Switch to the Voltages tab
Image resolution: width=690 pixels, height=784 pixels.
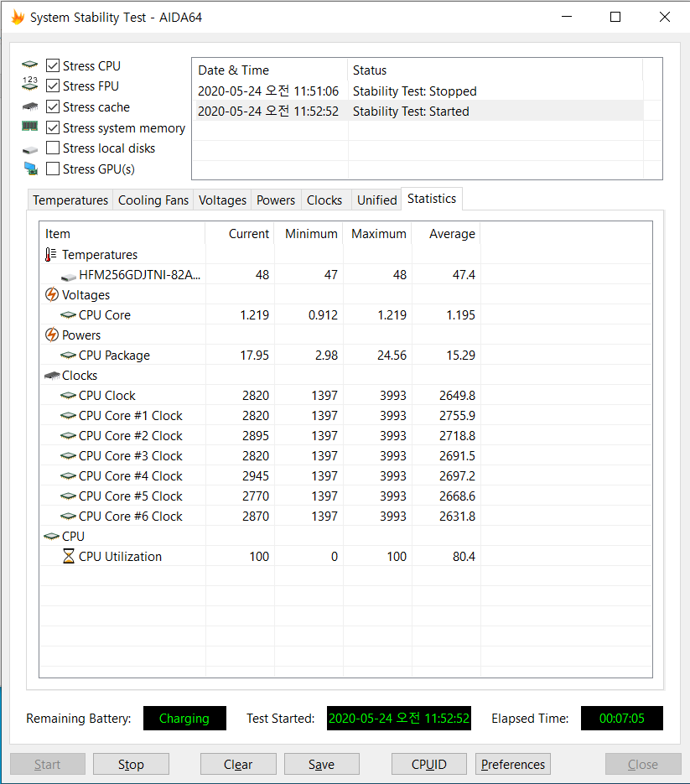pos(222,200)
